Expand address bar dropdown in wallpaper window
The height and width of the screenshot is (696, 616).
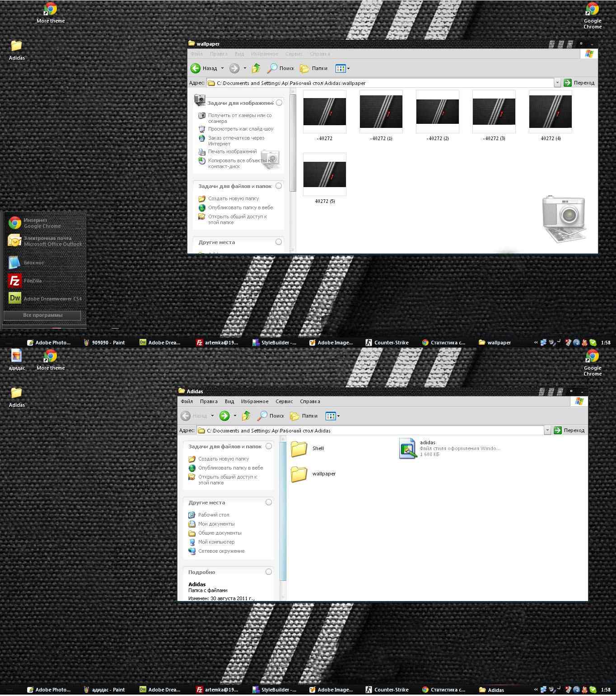point(557,83)
